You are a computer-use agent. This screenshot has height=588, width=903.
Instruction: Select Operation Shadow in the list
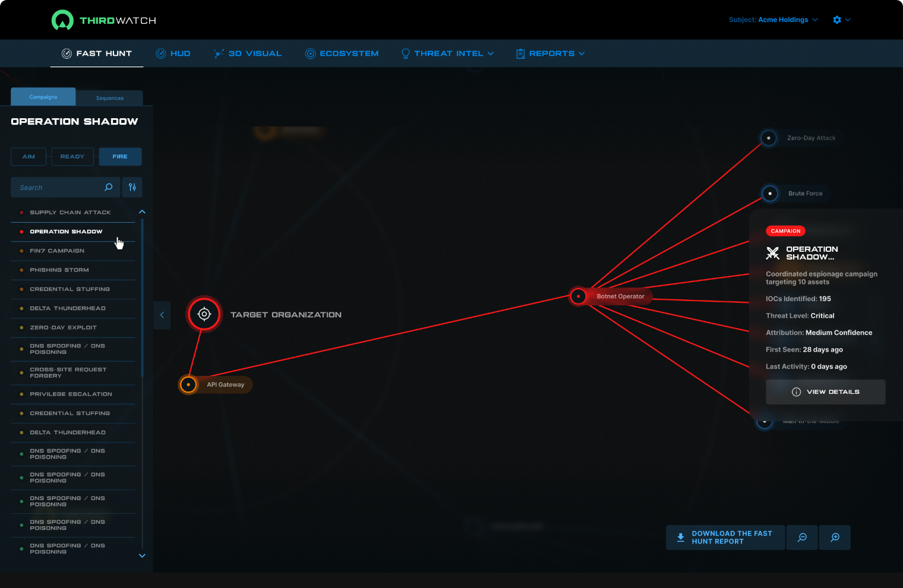pos(72,232)
